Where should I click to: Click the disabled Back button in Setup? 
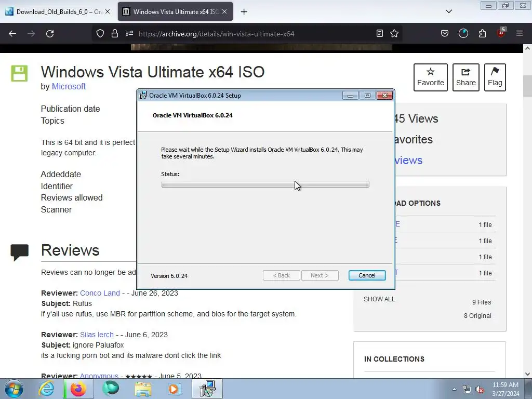[281, 275]
